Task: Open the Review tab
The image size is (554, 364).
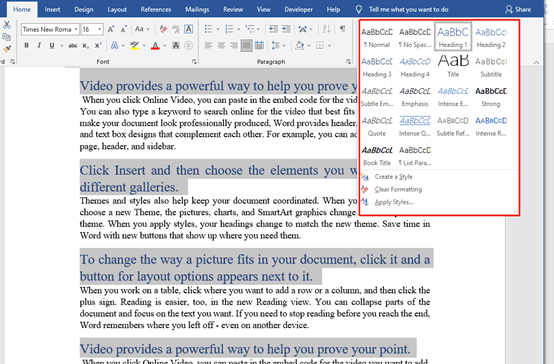Action: (x=233, y=10)
